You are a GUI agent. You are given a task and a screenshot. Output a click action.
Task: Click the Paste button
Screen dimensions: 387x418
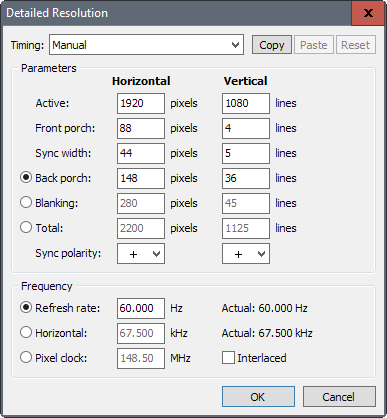pos(314,45)
